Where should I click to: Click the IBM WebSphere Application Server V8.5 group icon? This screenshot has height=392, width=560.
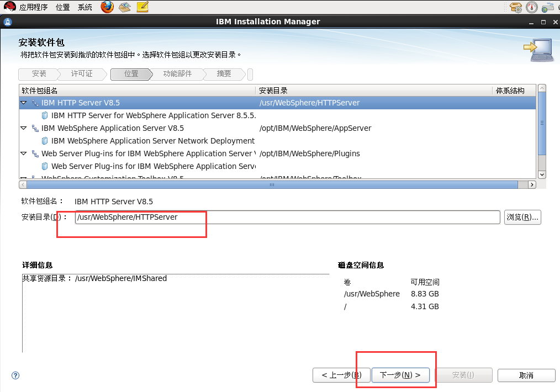(x=35, y=128)
